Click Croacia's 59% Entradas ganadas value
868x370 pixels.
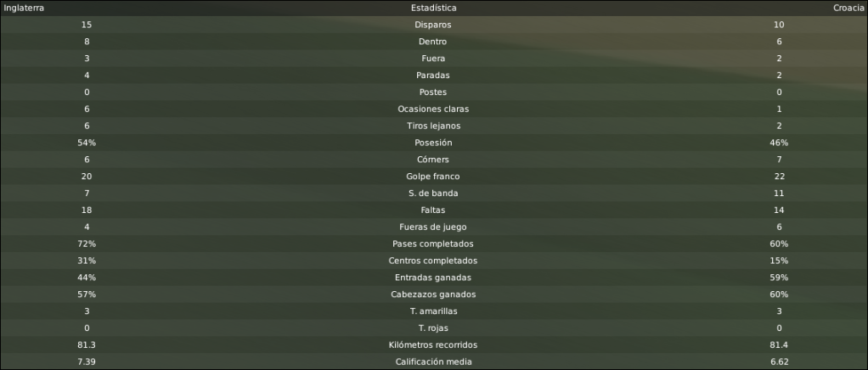click(779, 277)
